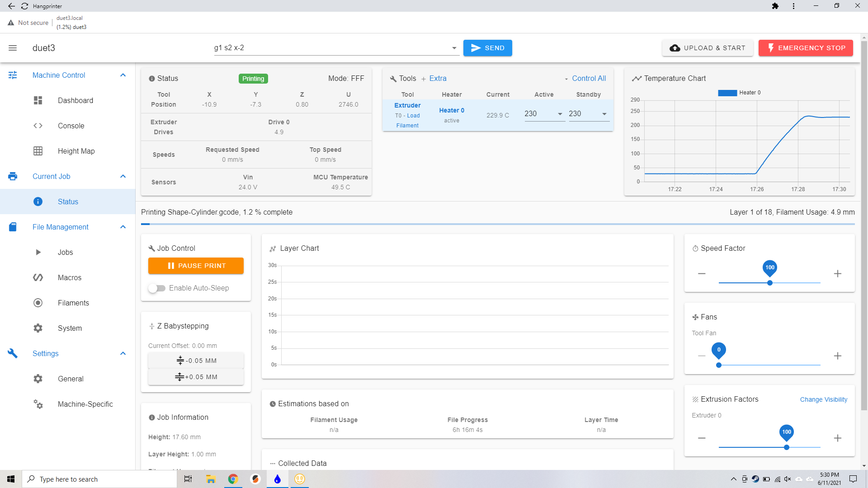This screenshot has height=488, width=868.
Task: Click the Macros icon in sidebar
Action: (x=38, y=277)
